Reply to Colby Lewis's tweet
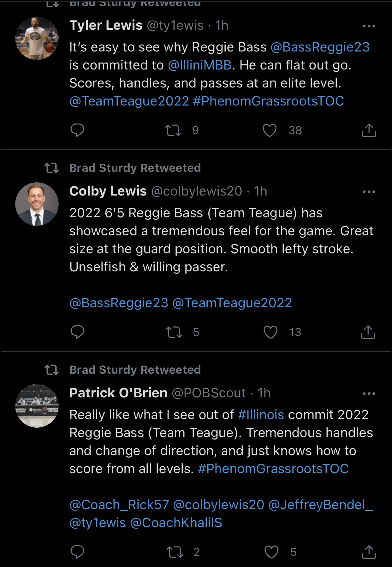This screenshot has height=567, width=392. click(77, 332)
